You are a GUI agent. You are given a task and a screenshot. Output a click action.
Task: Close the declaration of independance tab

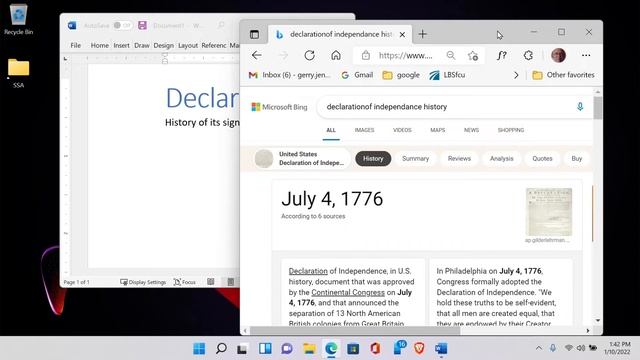402,35
